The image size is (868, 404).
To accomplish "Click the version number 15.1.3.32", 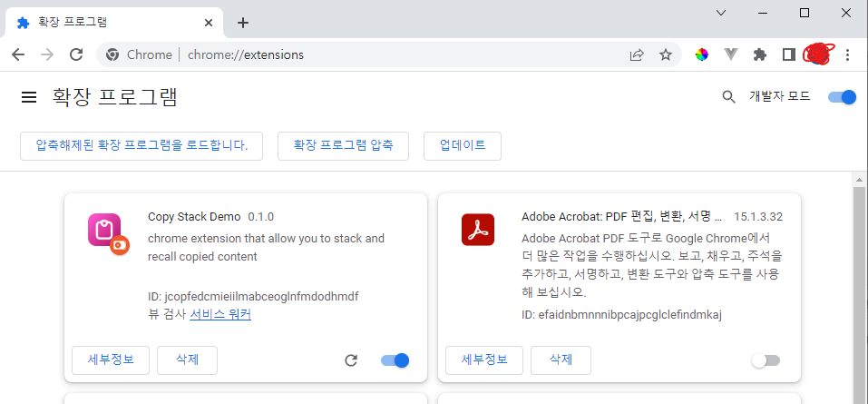I will (x=758, y=216).
